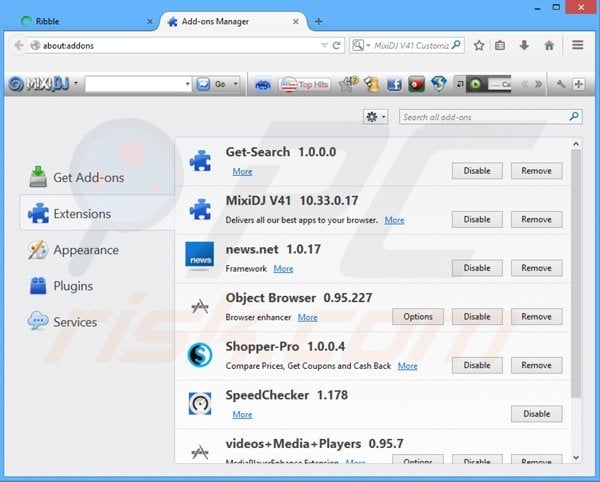Click the blue shield globe toolbar icon
Viewport: 600px width, 482px height.
pos(439,84)
